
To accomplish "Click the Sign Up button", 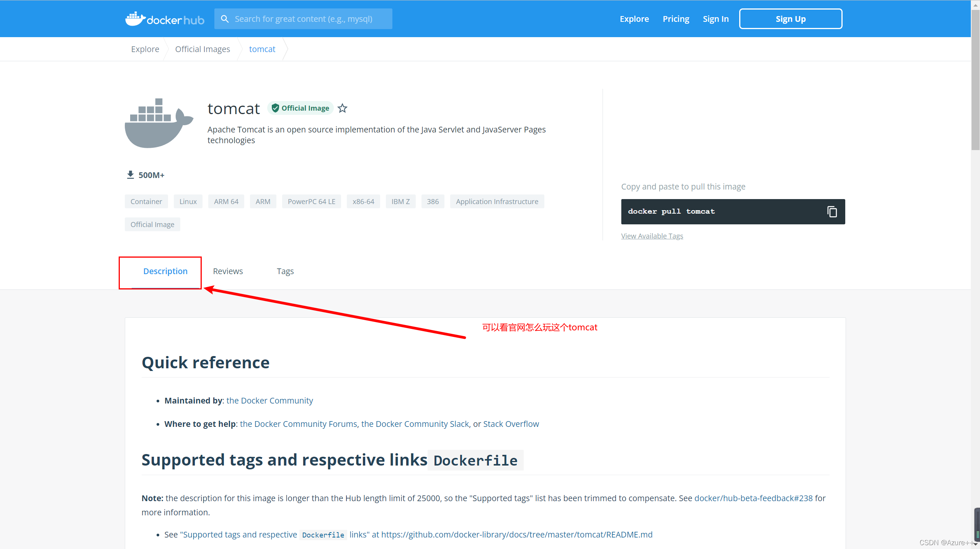I will click(x=790, y=18).
